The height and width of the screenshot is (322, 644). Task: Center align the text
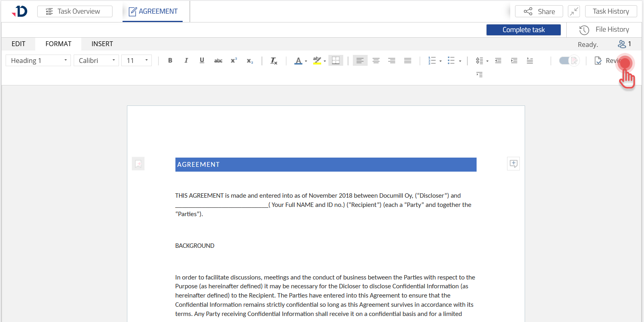376,61
